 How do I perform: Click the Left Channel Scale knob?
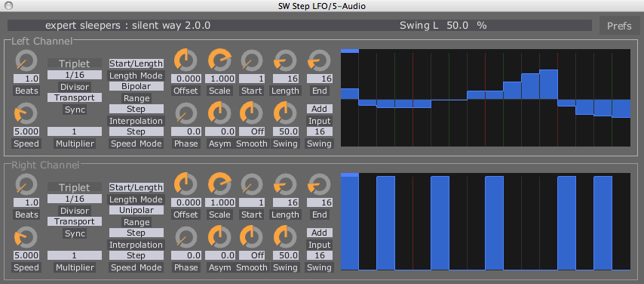[219, 60]
